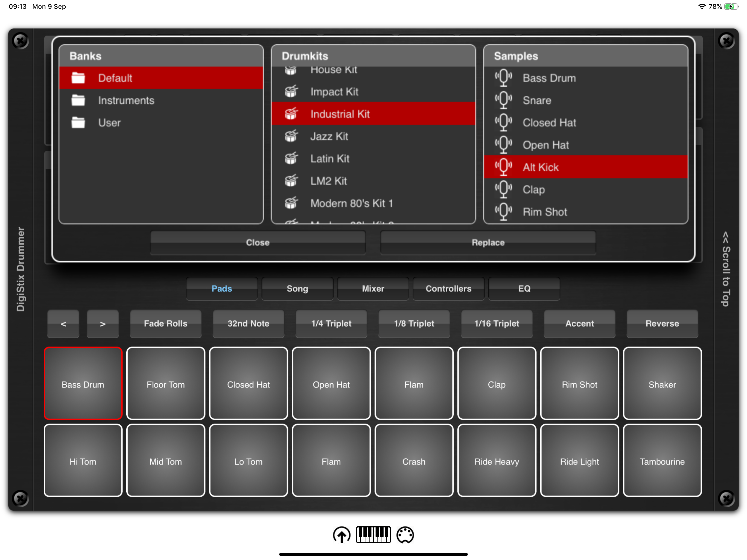Toggle the Reverse button
747x560 pixels.
(662, 323)
